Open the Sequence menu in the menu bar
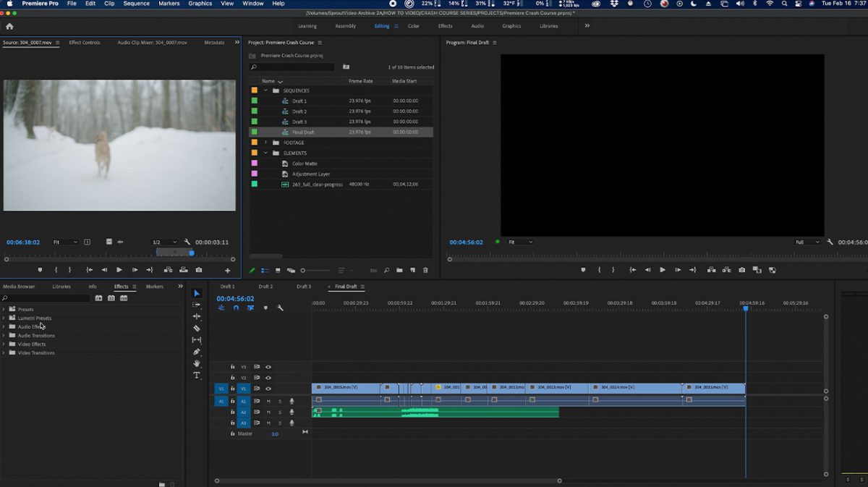The height and width of the screenshot is (487, 868). [136, 4]
